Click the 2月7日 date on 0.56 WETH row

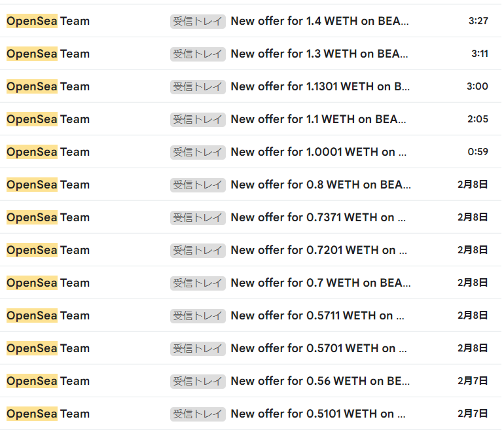(473, 381)
